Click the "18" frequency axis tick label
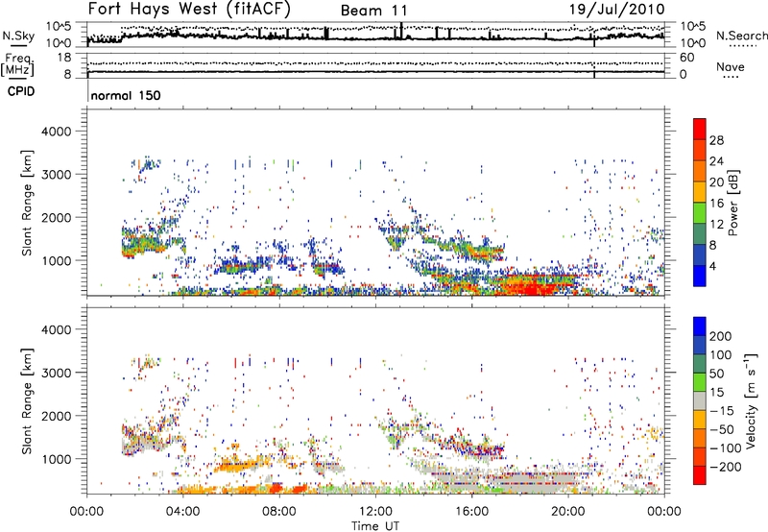This screenshot has height=532, width=768. coord(64,58)
